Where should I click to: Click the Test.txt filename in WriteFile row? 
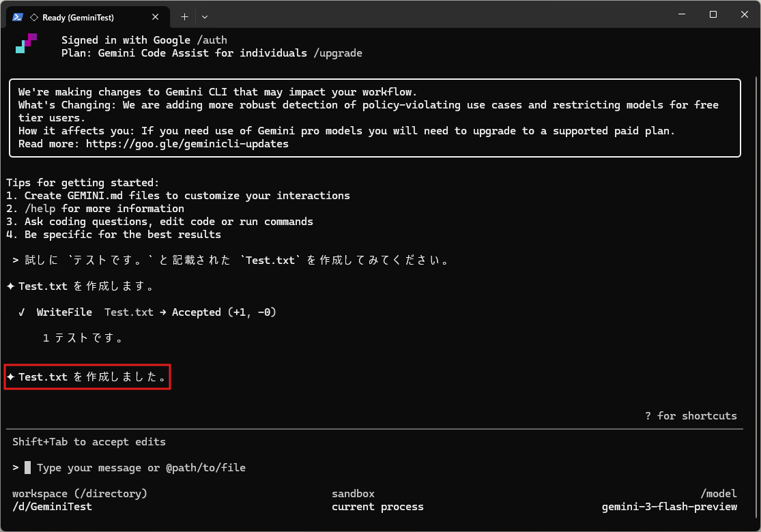pos(129,312)
